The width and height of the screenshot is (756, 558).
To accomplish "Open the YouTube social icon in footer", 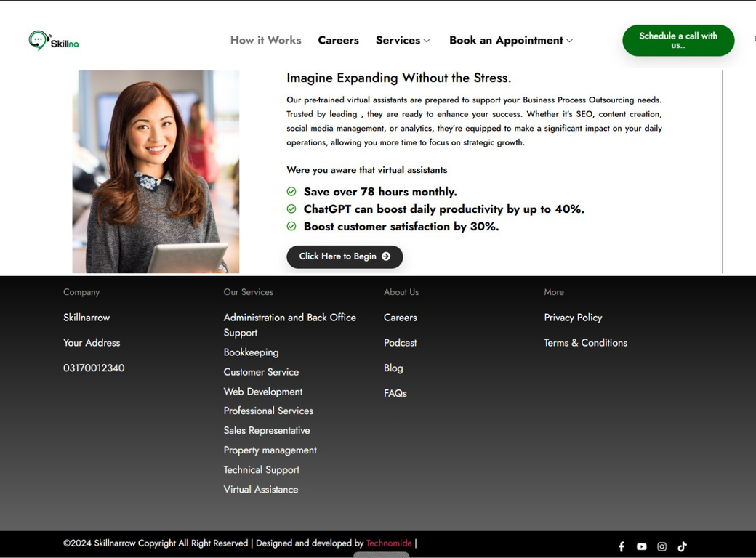I will 641,546.
